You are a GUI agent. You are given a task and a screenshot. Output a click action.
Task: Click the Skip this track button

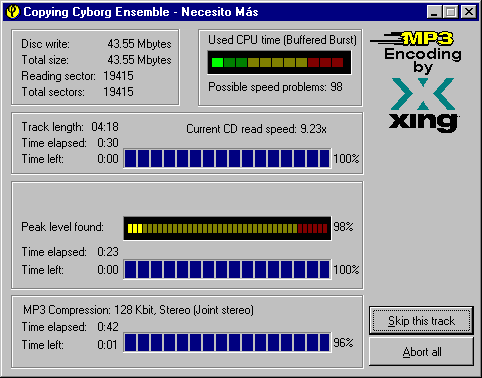[x=421, y=321]
